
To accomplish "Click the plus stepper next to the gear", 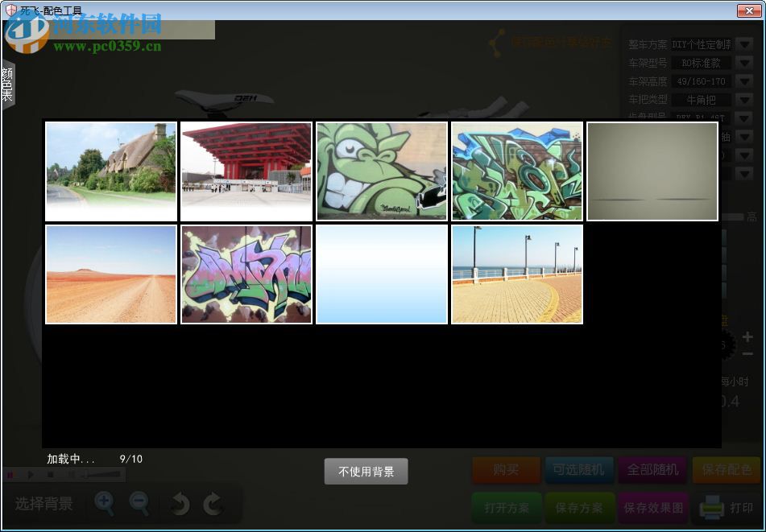I will tap(747, 336).
